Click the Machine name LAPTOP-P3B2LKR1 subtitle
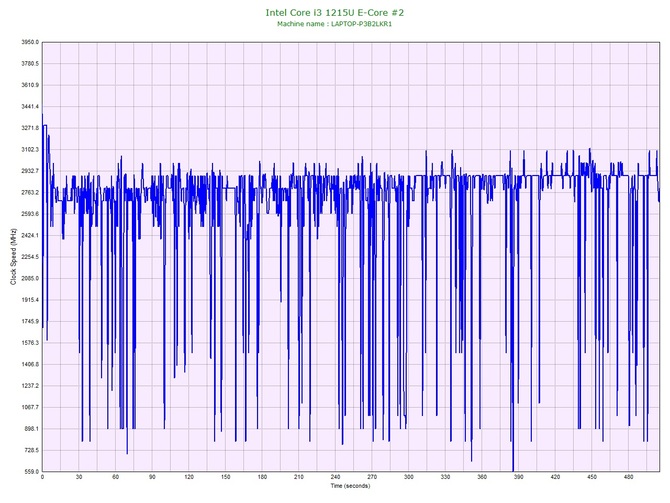The image size is (670, 503). [335, 24]
